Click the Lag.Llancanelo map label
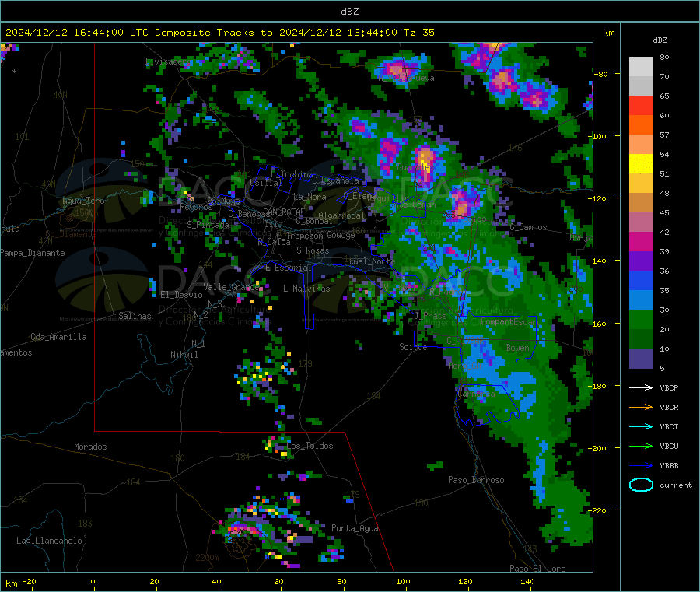This screenshot has height=592, width=700. (x=49, y=541)
